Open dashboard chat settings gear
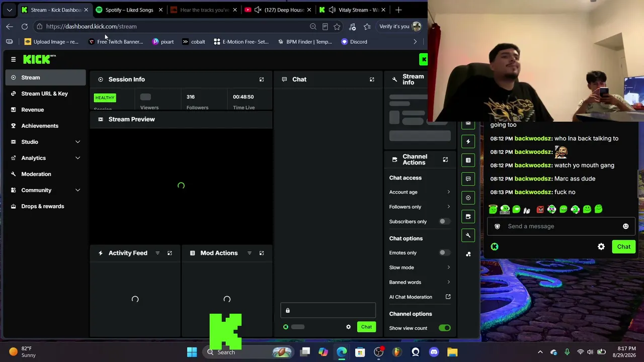This screenshot has width=644, height=362. pyautogui.click(x=348, y=327)
